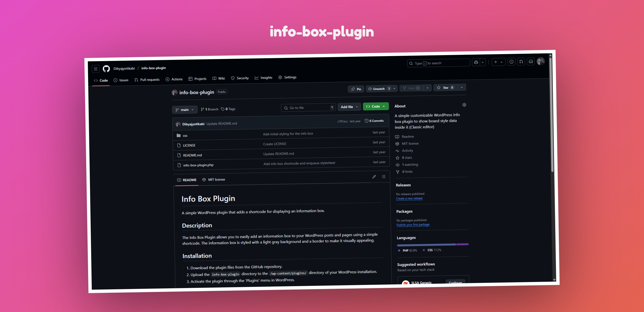
Task: Click commit author avatar in commit bar
Action: click(178, 124)
